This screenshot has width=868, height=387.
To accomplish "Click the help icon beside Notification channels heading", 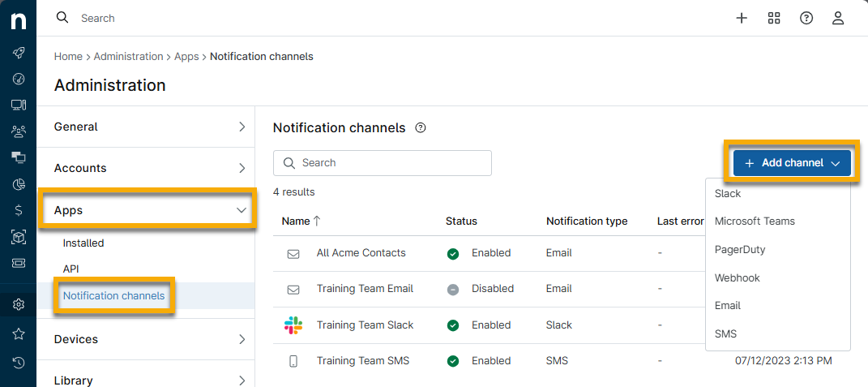I will (x=420, y=128).
